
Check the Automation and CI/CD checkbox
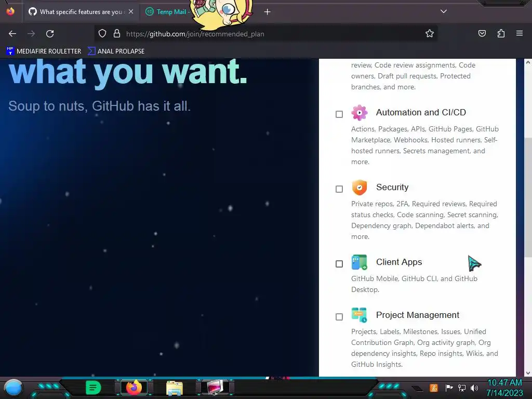pyautogui.click(x=339, y=114)
